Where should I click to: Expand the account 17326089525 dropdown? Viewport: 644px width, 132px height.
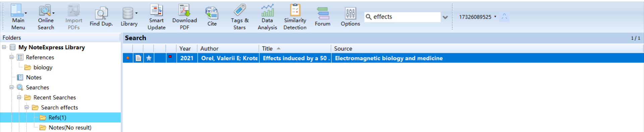495,17
